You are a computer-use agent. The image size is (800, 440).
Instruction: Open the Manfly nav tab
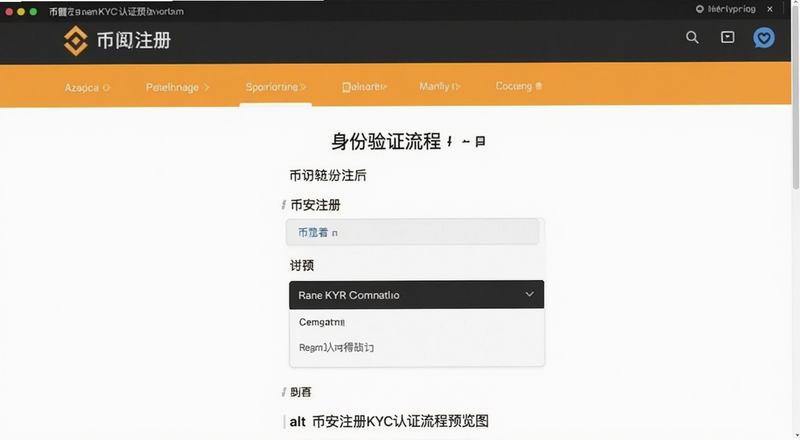pos(440,86)
